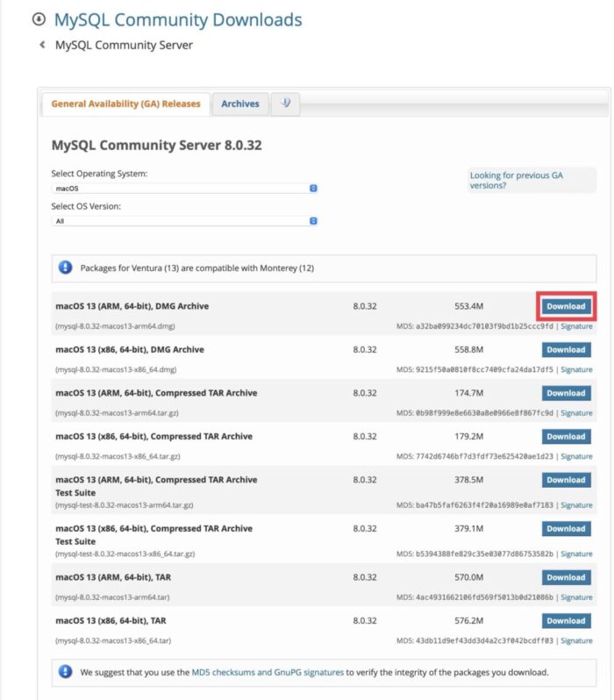Click file name mysql-test-8.0.32-macos13-arm64.tar.gz
The height and width of the screenshot is (700, 614).
[125, 505]
